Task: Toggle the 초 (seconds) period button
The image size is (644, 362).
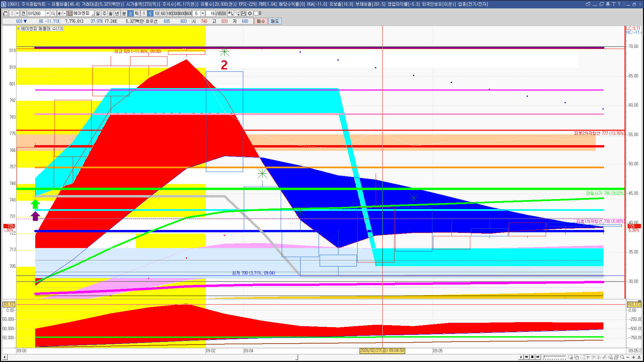Action: click(x=130, y=13)
